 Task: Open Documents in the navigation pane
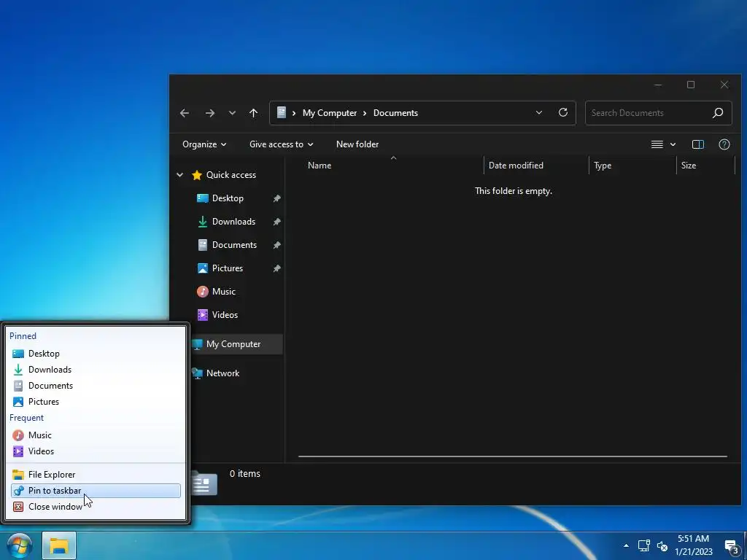click(x=234, y=245)
